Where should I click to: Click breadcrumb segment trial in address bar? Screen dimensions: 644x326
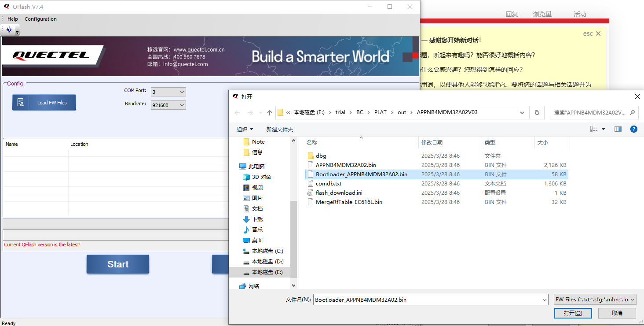pyautogui.click(x=340, y=112)
